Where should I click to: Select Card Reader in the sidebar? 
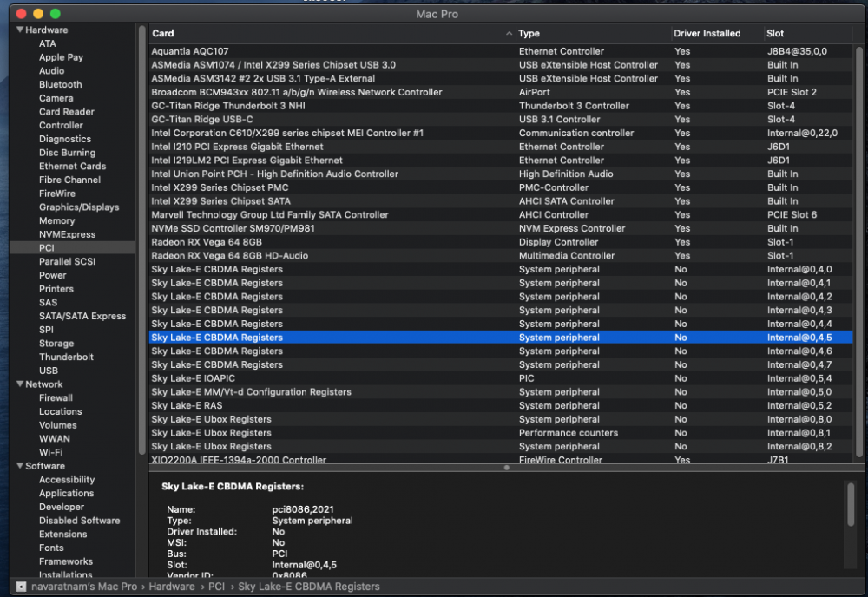click(x=67, y=111)
